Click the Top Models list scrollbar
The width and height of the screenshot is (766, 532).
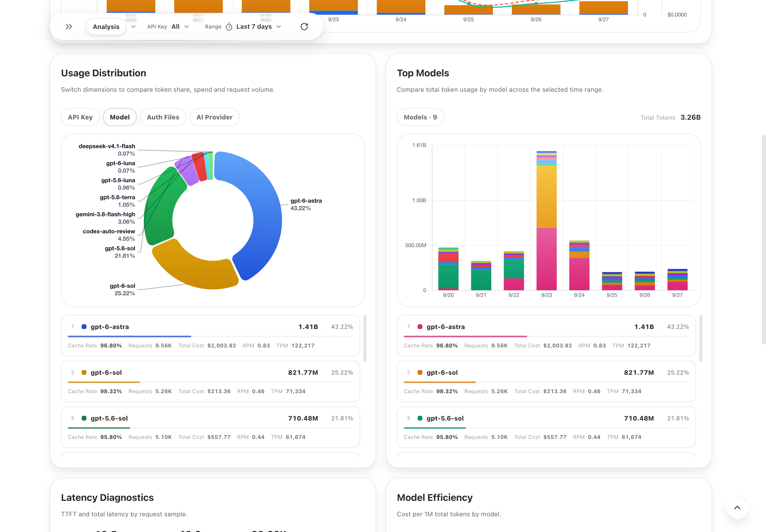[701, 338]
